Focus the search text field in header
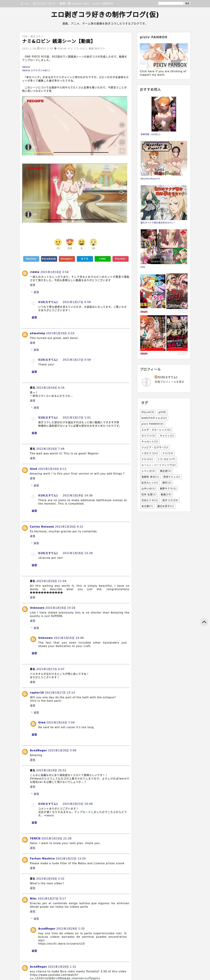 [171, 3]
